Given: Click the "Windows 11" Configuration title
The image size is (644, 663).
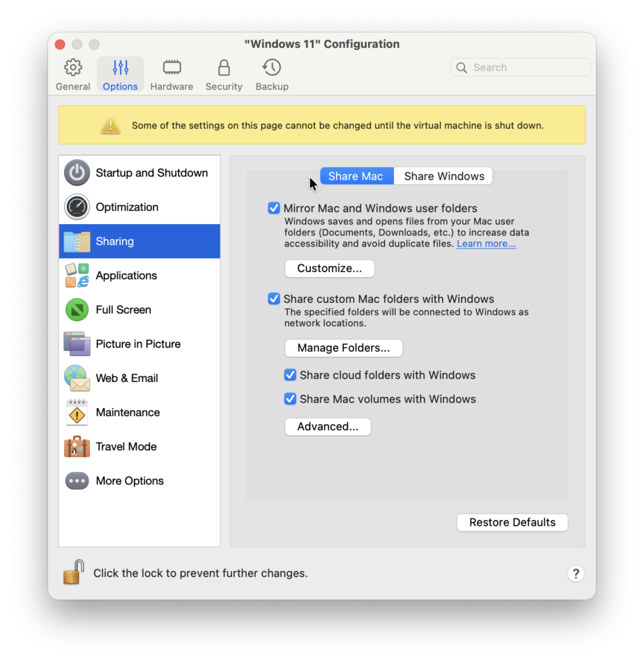Looking at the screenshot, I should (322, 44).
